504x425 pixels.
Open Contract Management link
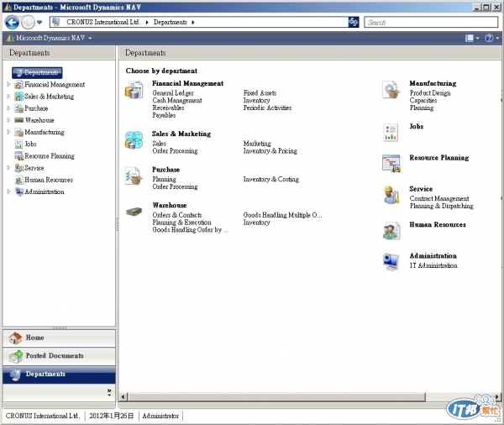(439, 199)
